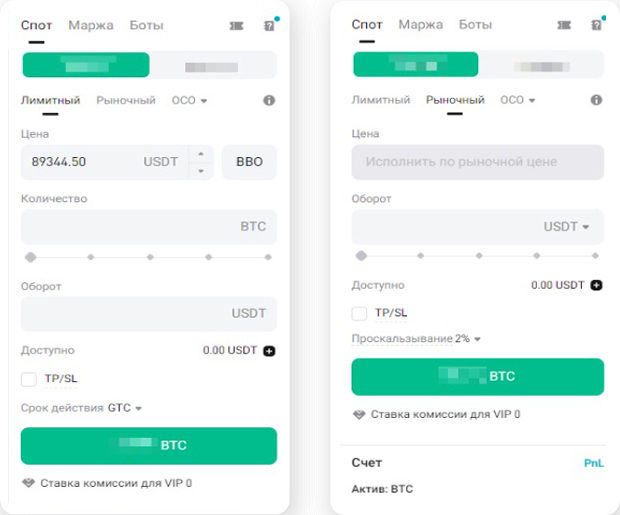Click the info icon beside OCO in right panel
The height and width of the screenshot is (515, 620).
597,101
